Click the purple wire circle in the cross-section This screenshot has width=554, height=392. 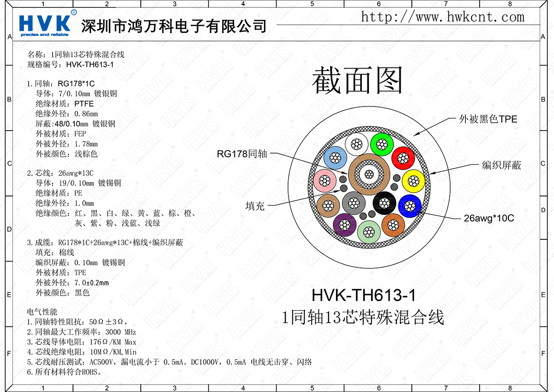345,225
